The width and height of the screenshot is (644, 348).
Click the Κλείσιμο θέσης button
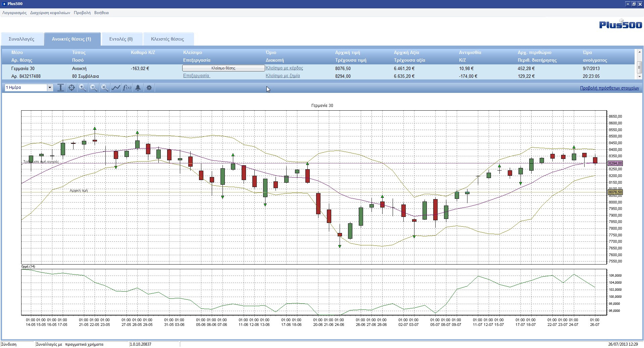pyautogui.click(x=224, y=68)
